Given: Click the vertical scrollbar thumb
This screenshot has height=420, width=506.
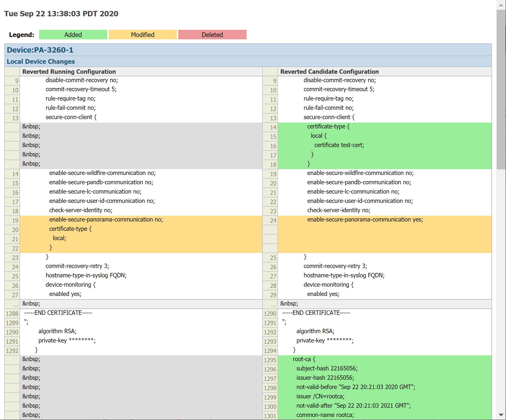Looking at the screenshot, I should tap(501, 89).
